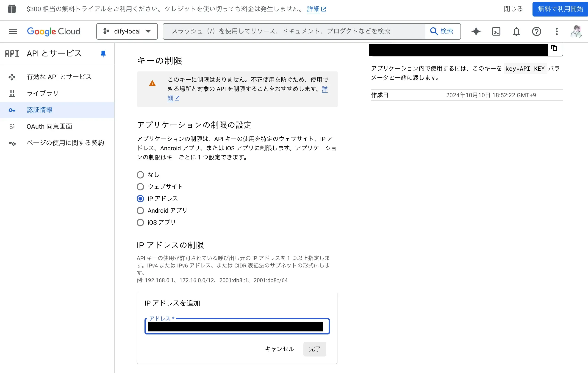The image size is (588, 373).
Task: Click into the アドレス input field
Action: tap(237, 326)
